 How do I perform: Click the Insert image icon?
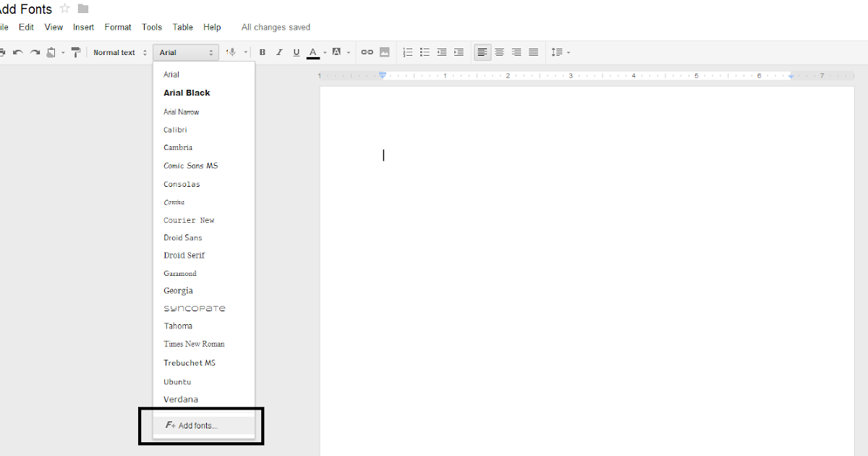385,52
